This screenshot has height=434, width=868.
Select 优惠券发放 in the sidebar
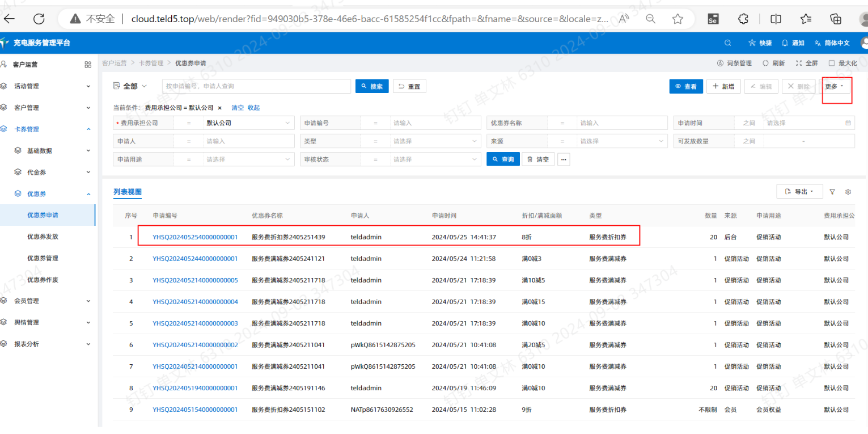(x=43, y=237)
